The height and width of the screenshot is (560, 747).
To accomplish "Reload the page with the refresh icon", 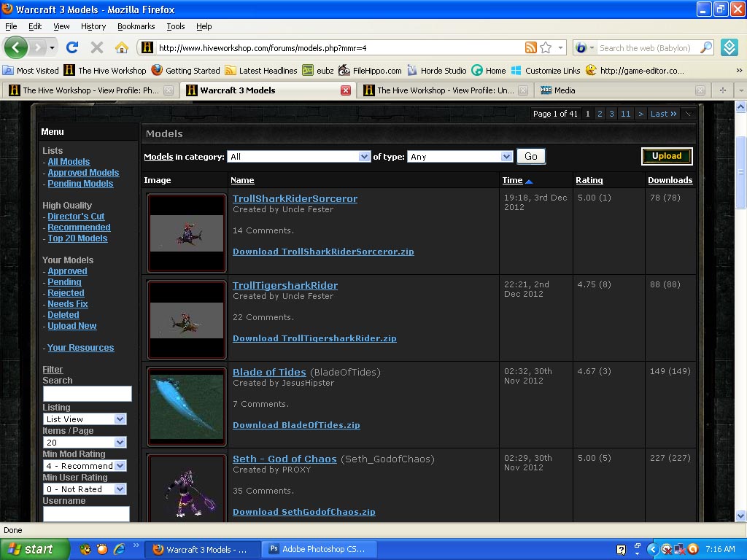I will (x=72, y=47).
